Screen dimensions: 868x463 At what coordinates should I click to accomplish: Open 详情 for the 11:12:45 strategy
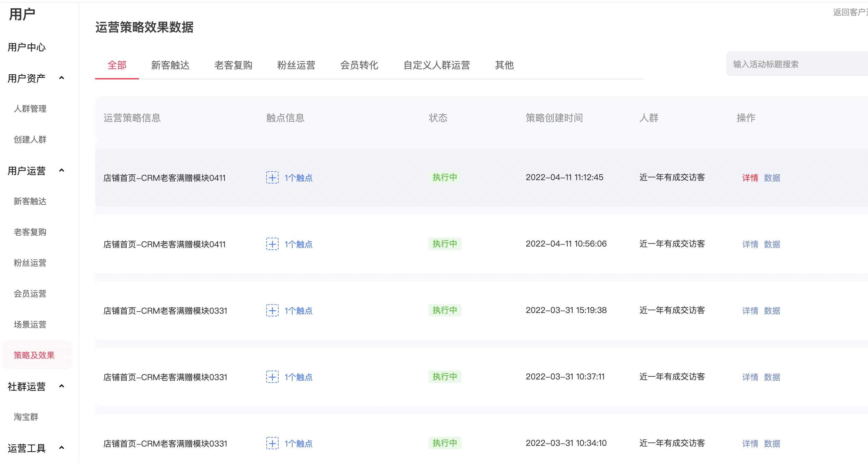(x=750, y=178)
